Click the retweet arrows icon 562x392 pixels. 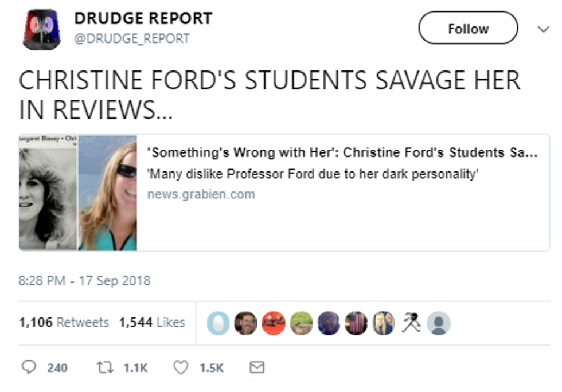104,367
